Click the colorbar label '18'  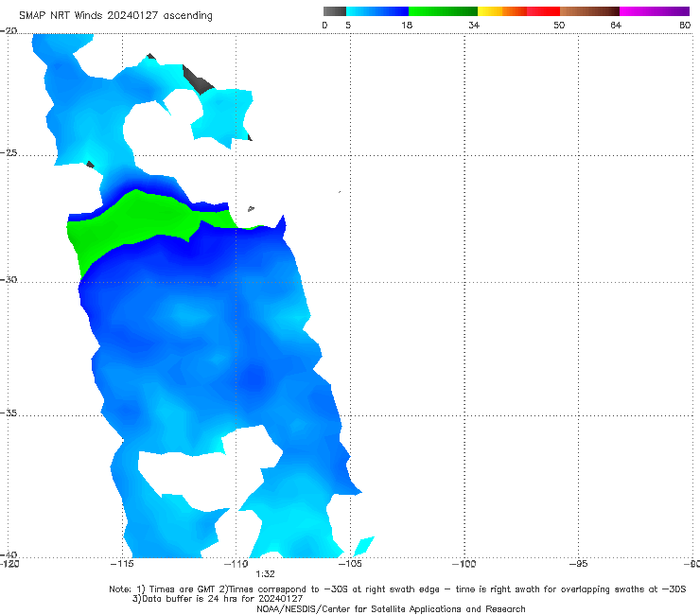tap(407, 25)
